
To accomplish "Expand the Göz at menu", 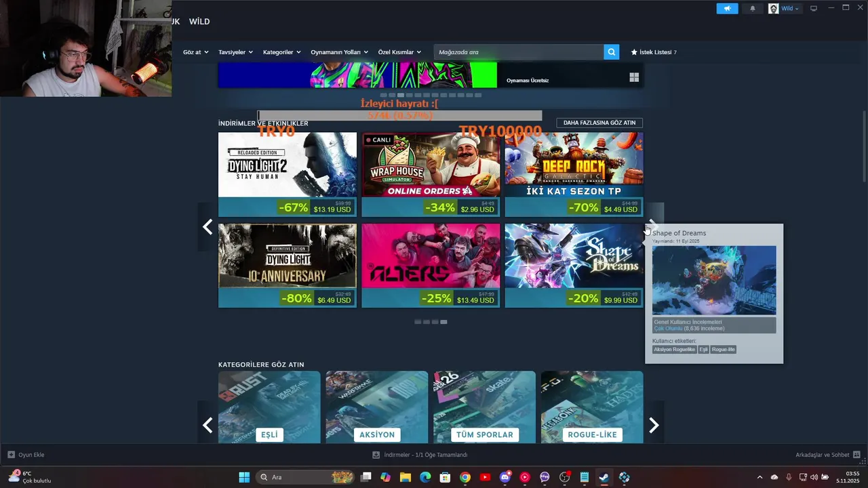I will (195, 52).
